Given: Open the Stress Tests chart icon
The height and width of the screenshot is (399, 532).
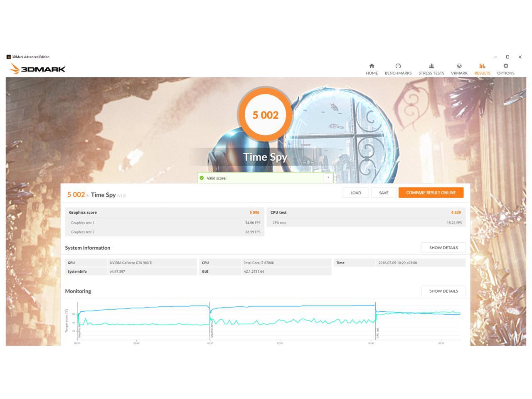Looking at the screenshot, I should click(431, 66).
